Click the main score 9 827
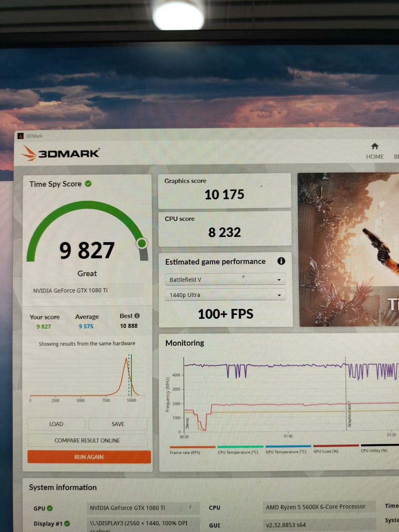The width and height of the screenshot is (399, 532). pos(87,251)
